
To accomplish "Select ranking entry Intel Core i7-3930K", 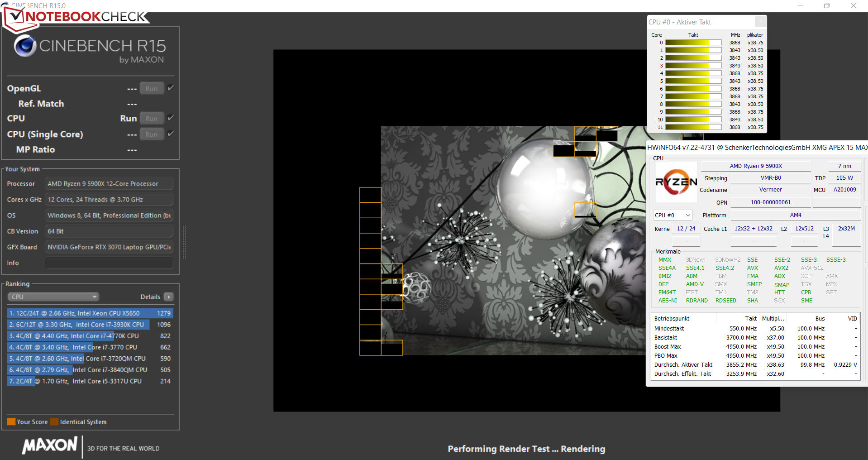I will tap(90, 325).
